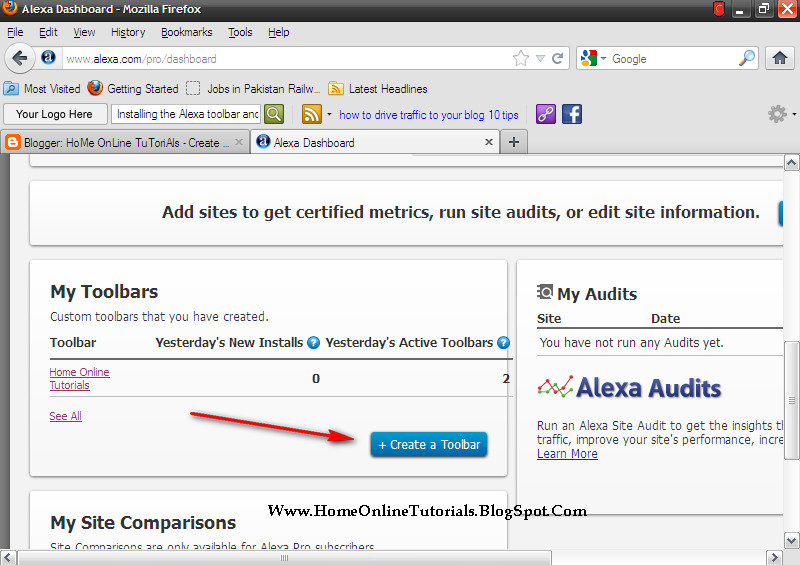
Task: Click the Your Logo Here toolbar button
Action: coord(55,114)
